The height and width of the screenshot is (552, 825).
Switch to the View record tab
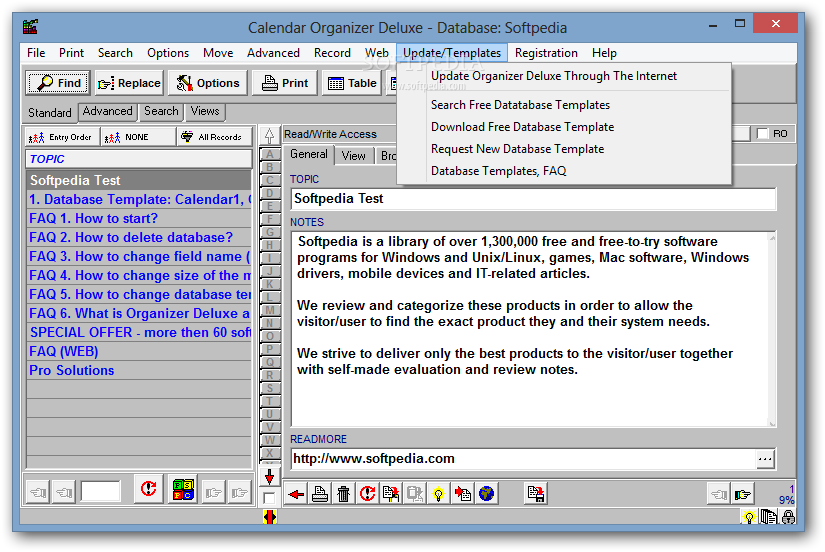[x=353, y=156]
